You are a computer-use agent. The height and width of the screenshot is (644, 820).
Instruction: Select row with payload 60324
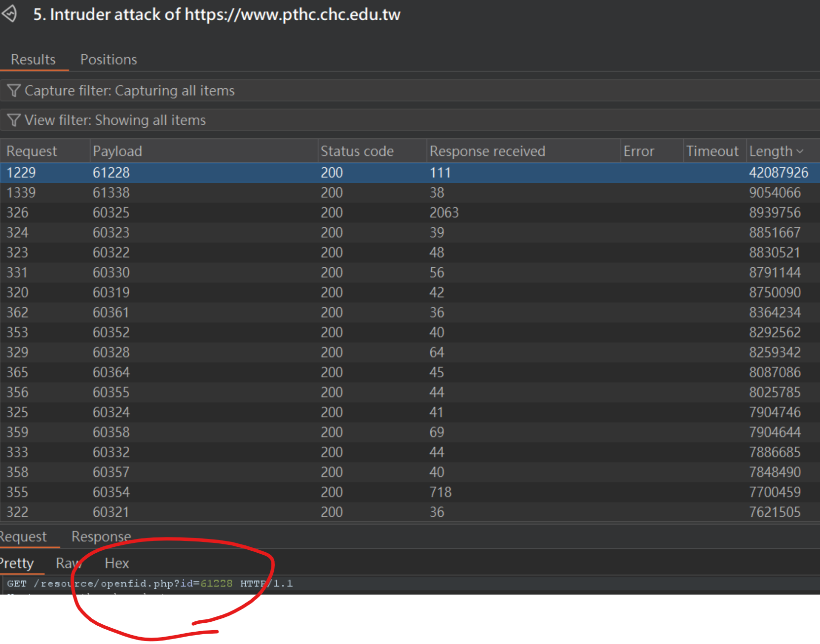coord(410,412)
